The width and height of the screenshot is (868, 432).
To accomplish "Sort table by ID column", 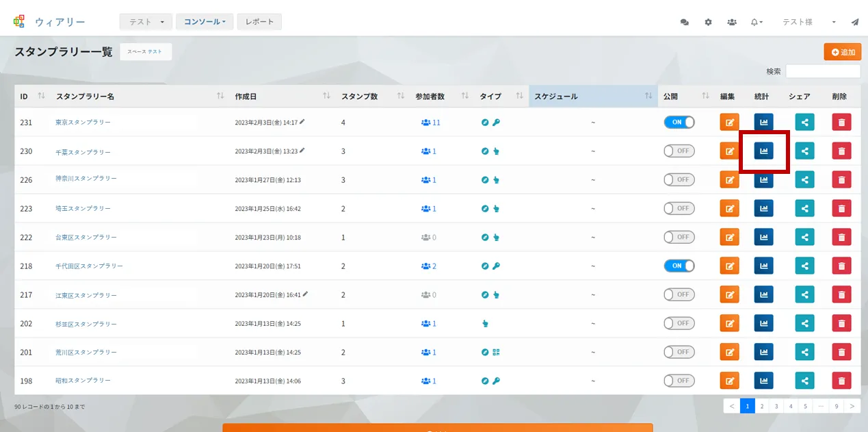I will (x=32, y=97).
